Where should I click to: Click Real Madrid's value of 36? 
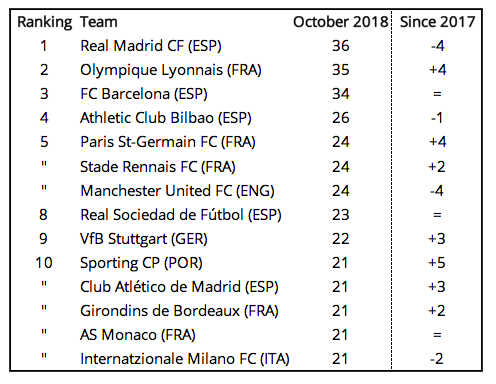341,46
